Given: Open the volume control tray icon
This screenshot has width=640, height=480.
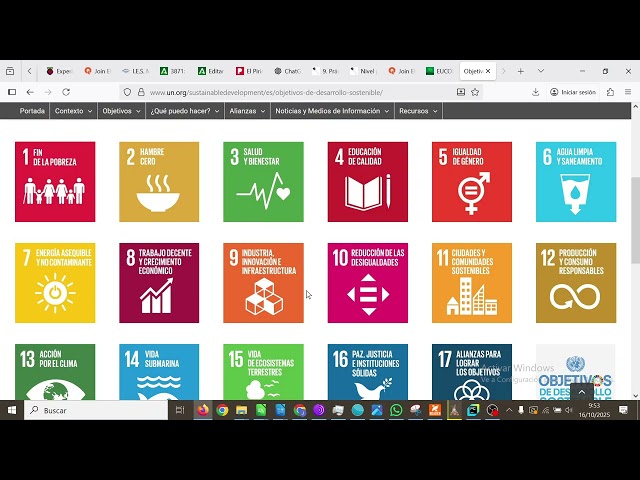Looking at the screenshot, I should point(569,410).
